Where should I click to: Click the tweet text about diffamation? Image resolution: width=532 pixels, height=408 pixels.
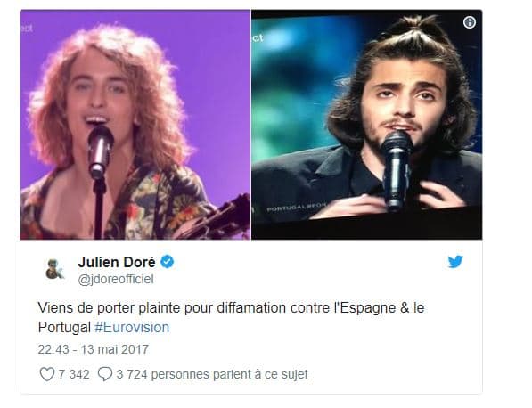click(231, 318)
